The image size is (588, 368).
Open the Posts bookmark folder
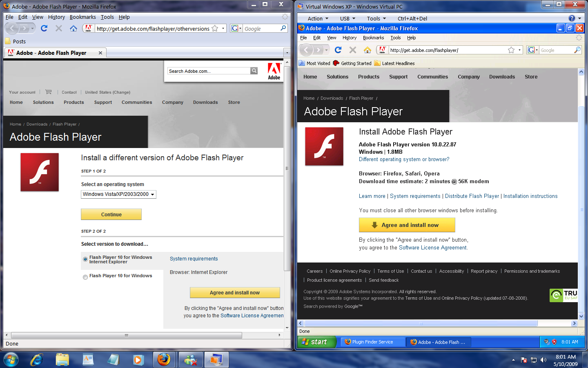(15, 41)
